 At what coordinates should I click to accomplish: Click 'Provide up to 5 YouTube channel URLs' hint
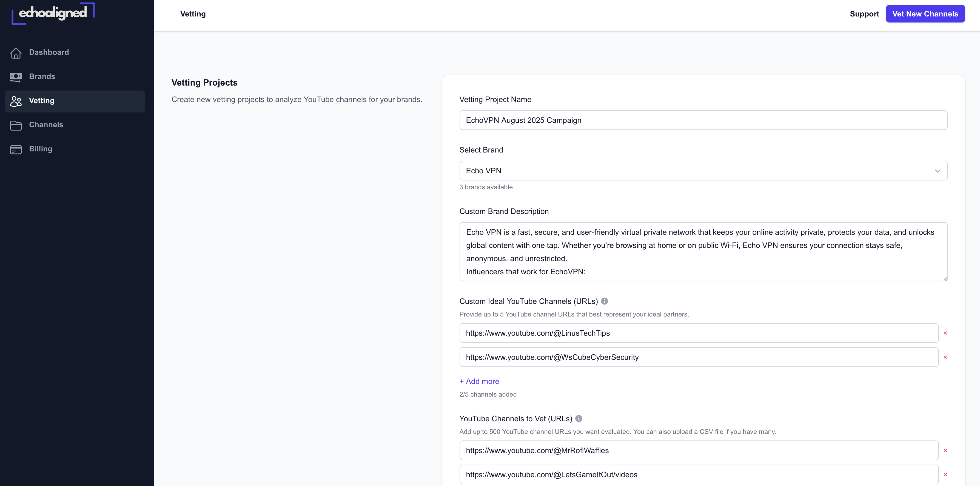pos(574,314)
